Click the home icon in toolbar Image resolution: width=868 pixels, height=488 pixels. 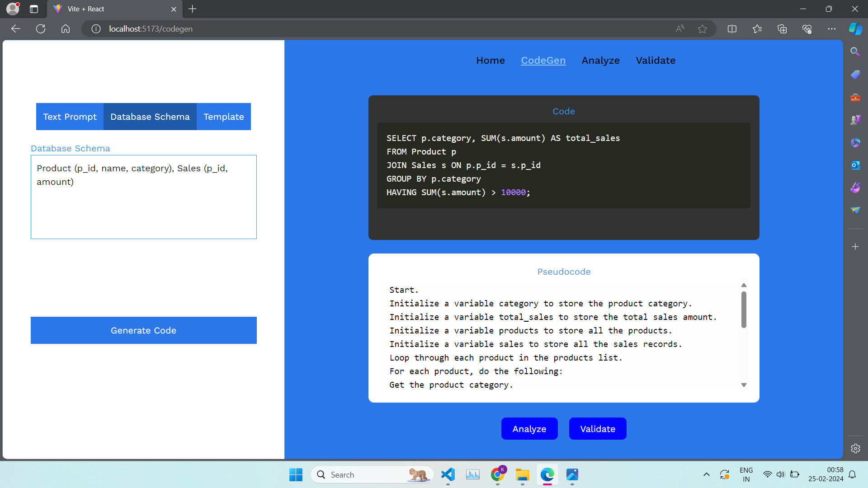(66, 29)
